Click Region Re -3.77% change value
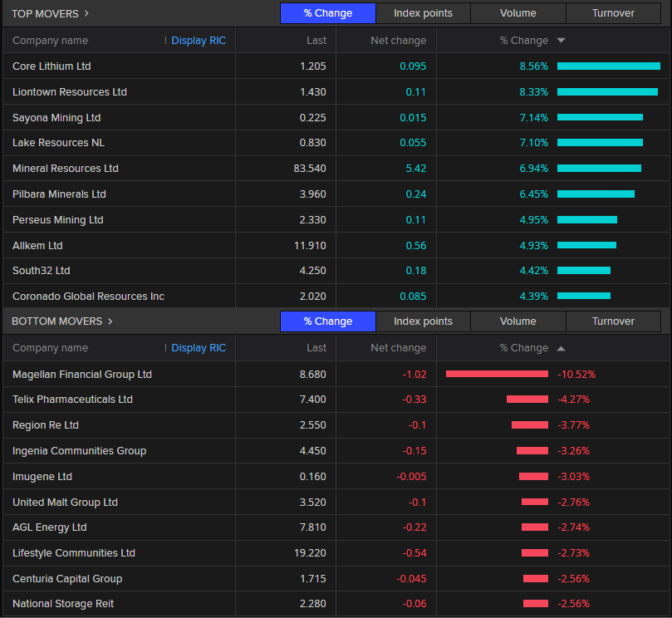Image resolution: width=672 pixels, height=618 pixels. point(573,425)
